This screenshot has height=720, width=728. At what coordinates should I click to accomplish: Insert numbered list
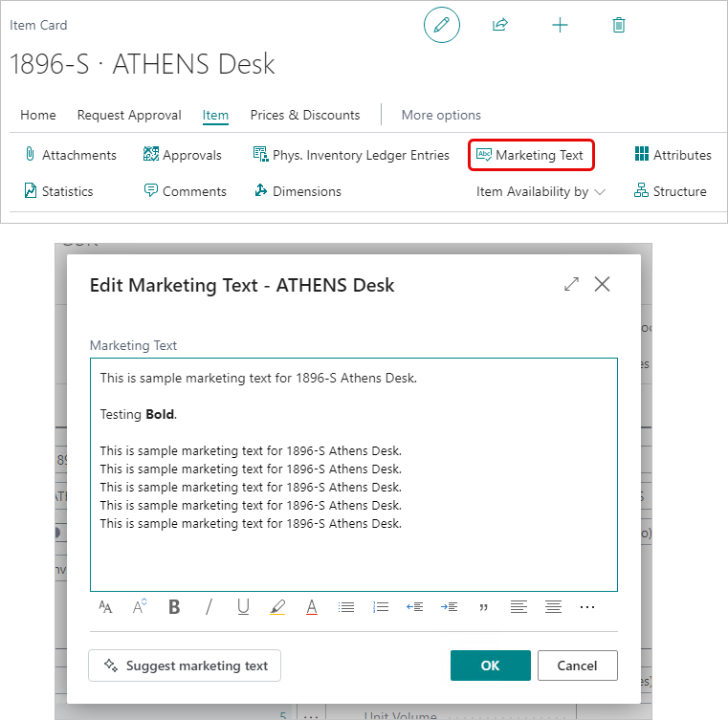(x=381, y=607)
